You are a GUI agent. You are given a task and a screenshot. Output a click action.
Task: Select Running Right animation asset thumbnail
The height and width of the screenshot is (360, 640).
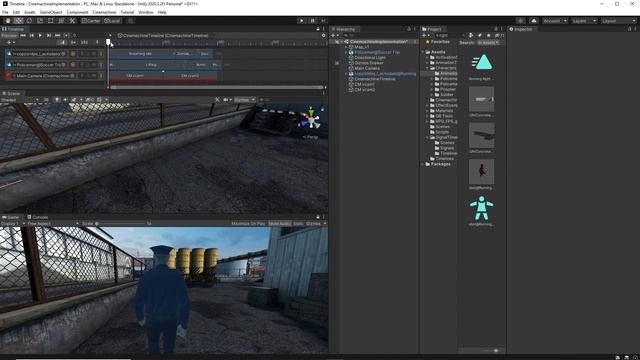482,63
